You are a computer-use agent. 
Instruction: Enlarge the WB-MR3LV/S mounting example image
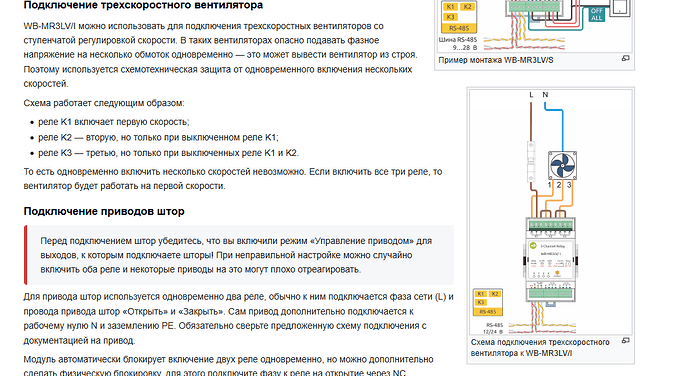tap(625, 58)
